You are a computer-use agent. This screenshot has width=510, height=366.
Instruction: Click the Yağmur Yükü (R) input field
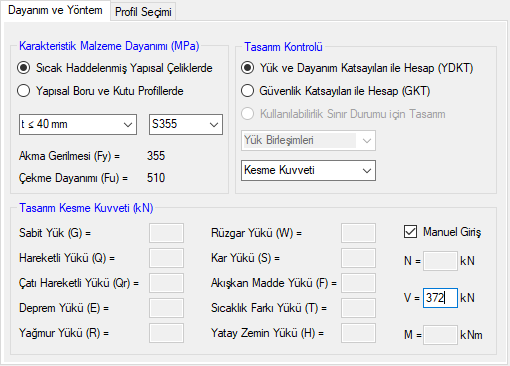pos(166,333)
